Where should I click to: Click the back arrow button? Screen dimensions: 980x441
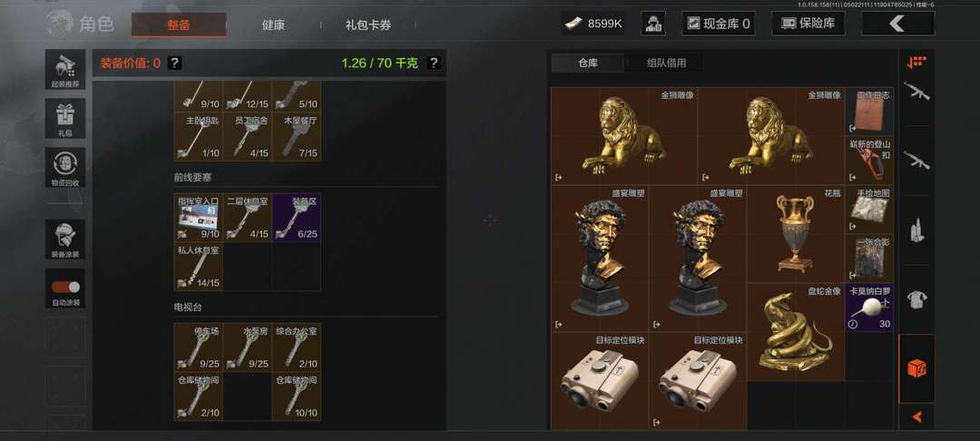(897, 24)
